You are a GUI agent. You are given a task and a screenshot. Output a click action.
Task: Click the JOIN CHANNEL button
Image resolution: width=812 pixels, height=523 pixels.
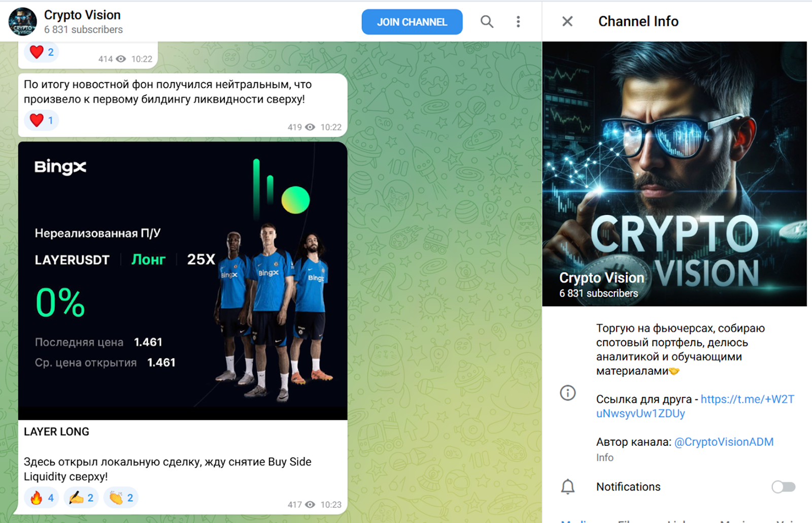click(412, 22)
